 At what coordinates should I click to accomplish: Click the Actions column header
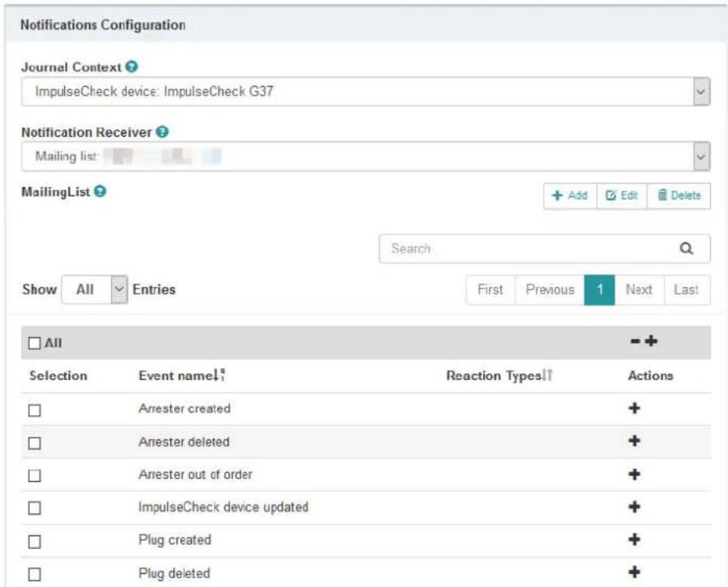(651, 375)
